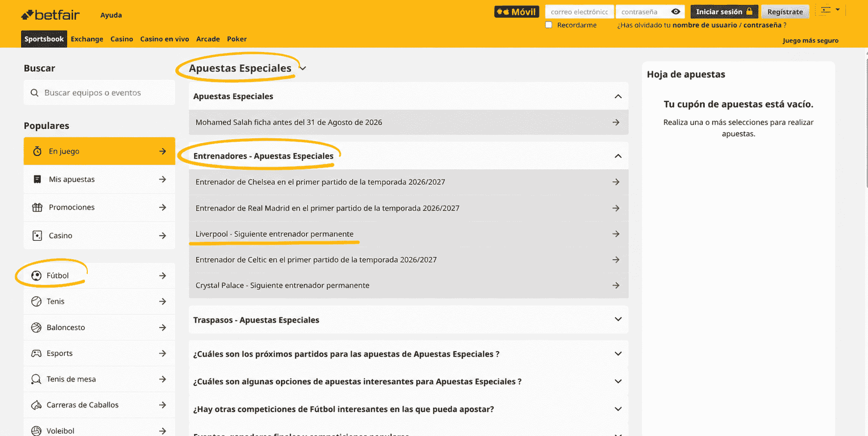This screenshot has width=868, height=436.
Task: Open the Apuestas Especiales heading dropdown chevron
Action: click(303, 69)
